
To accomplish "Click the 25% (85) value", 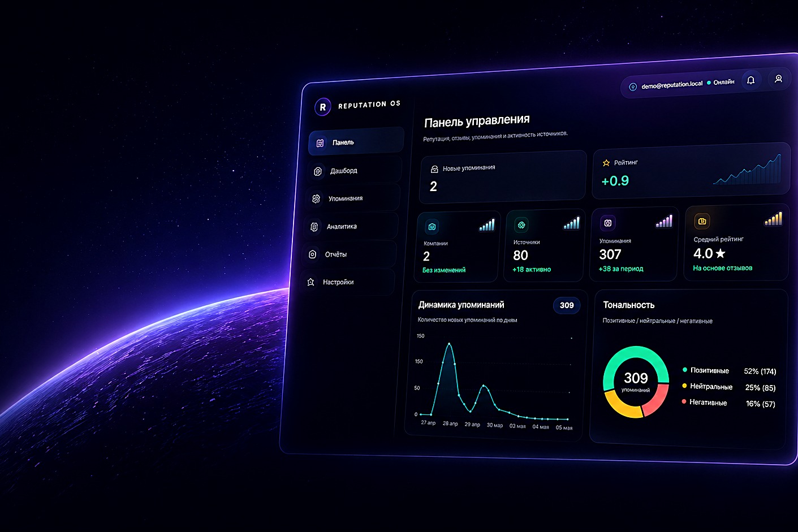I will click(761, 388).
